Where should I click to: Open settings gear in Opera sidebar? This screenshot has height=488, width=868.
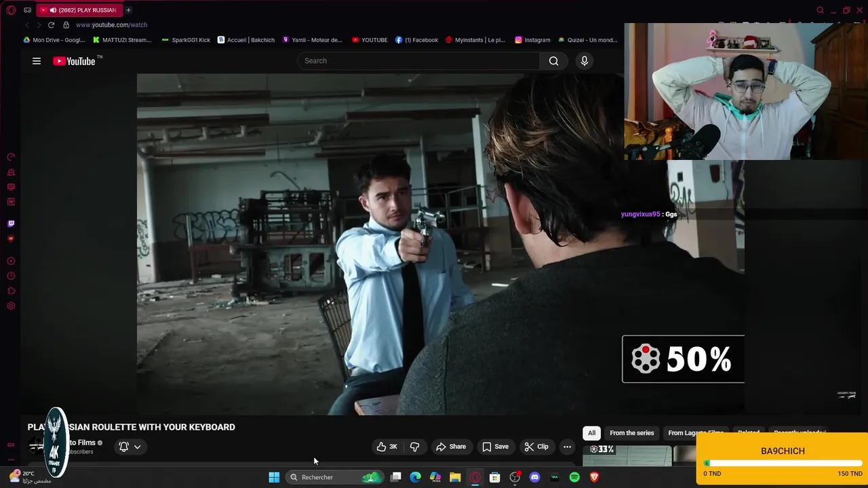pos(11,306)
